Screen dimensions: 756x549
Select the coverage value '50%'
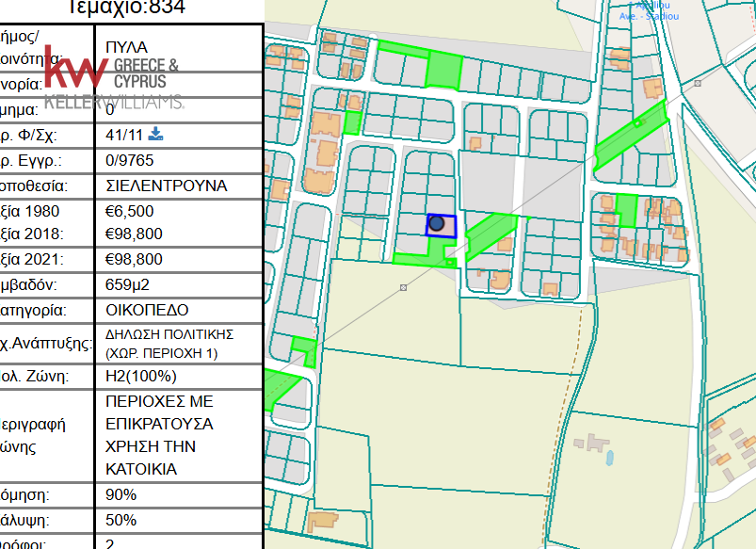pyautogui.click(x=121, y=521)
